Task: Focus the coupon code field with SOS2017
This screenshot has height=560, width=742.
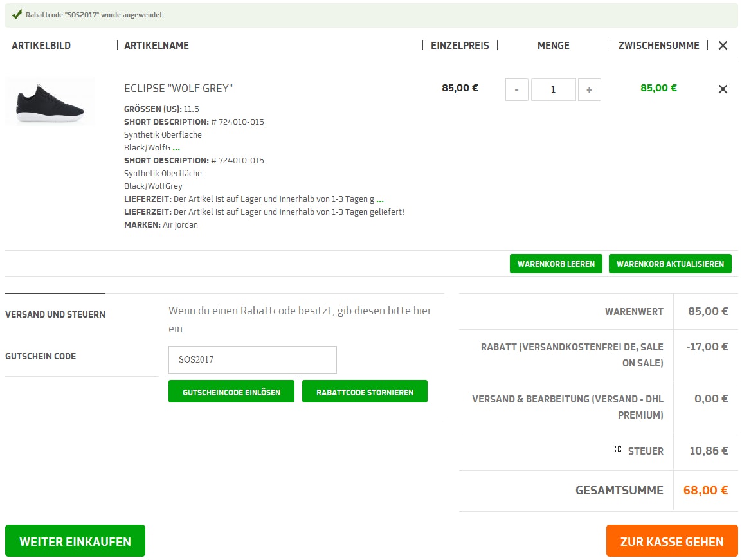Action: click(252, 360)
